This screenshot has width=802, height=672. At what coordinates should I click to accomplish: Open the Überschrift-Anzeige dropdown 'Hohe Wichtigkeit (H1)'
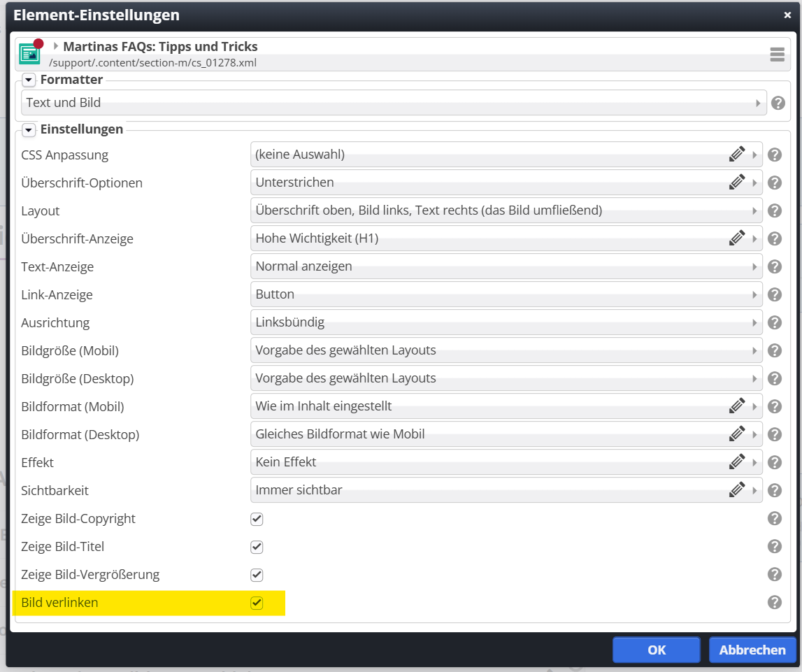[506, 238]
